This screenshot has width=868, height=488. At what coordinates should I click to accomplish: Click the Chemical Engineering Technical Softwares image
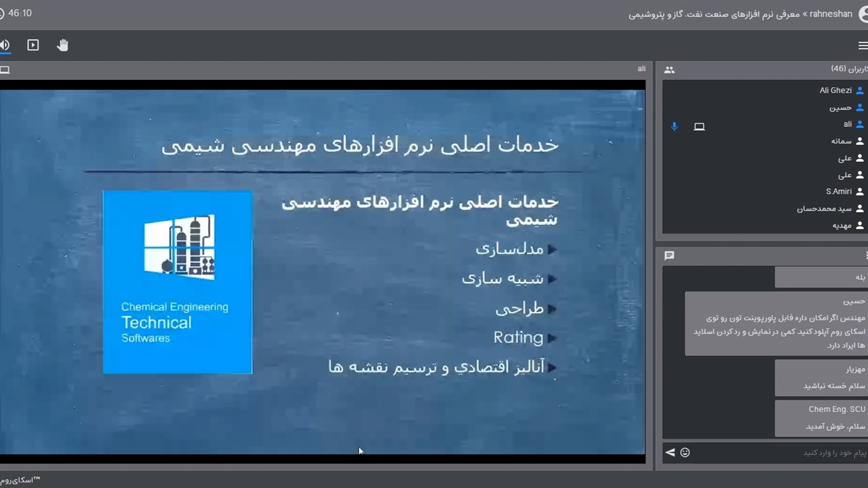(x=178, y=282)
